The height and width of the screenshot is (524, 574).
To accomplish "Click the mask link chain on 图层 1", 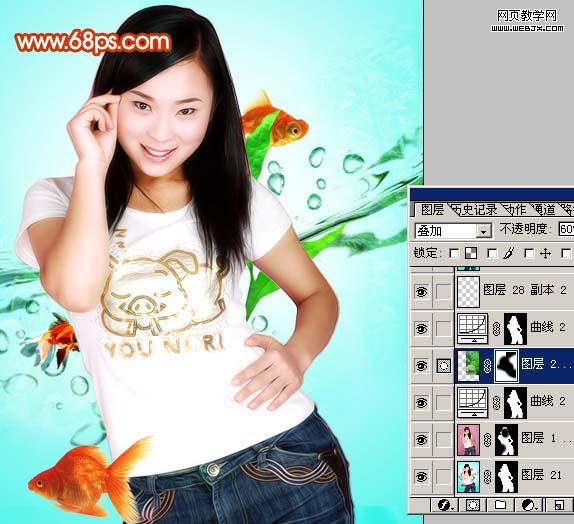I will [x=487, y=440].
